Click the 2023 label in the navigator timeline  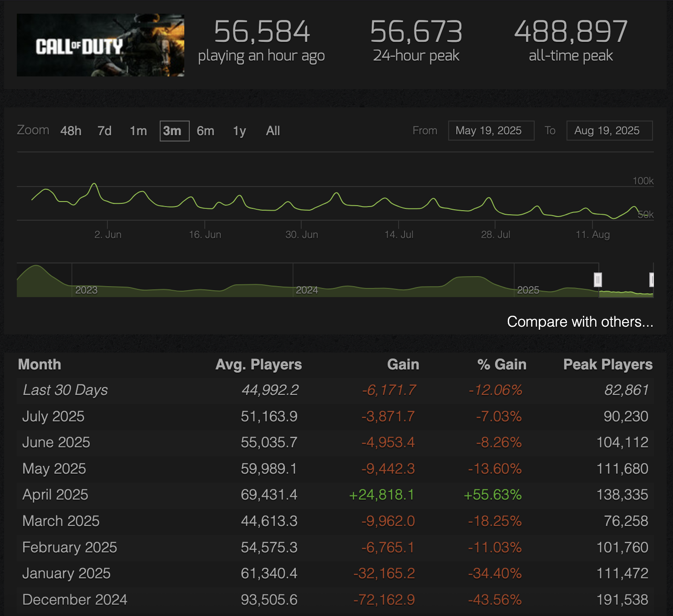point(86,290)
